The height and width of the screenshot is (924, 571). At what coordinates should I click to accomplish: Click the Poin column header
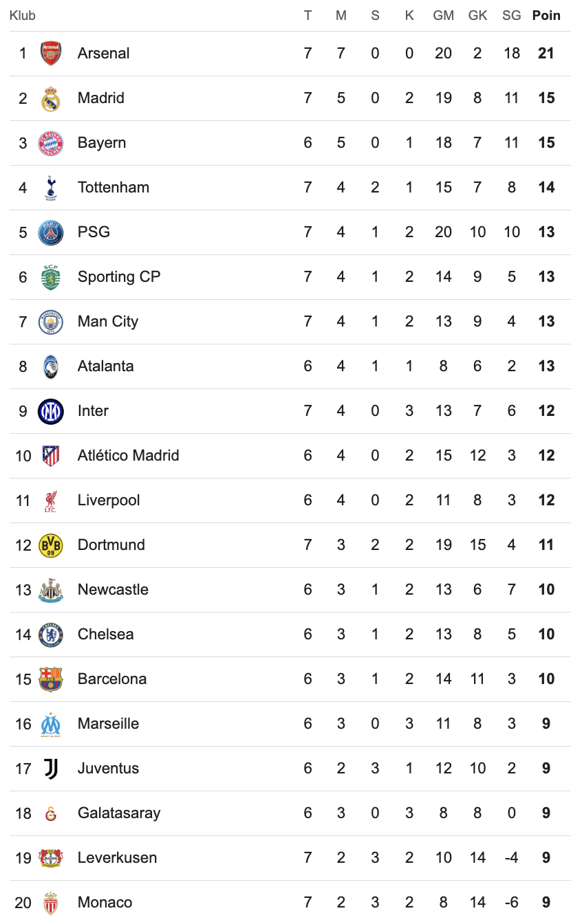tap(546, 16)
